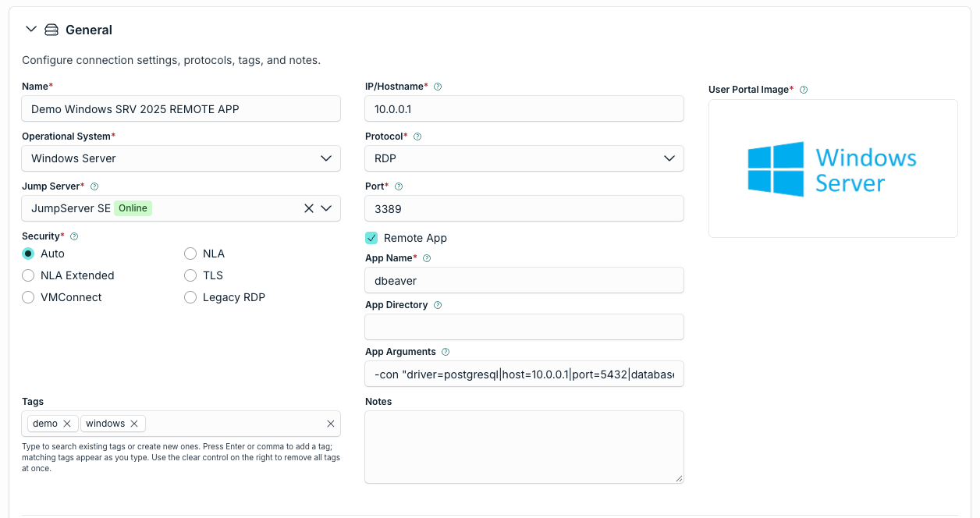This screenshot has width=980, height=518.
Task: Click the Notes text area
Action: pos(524,447)
